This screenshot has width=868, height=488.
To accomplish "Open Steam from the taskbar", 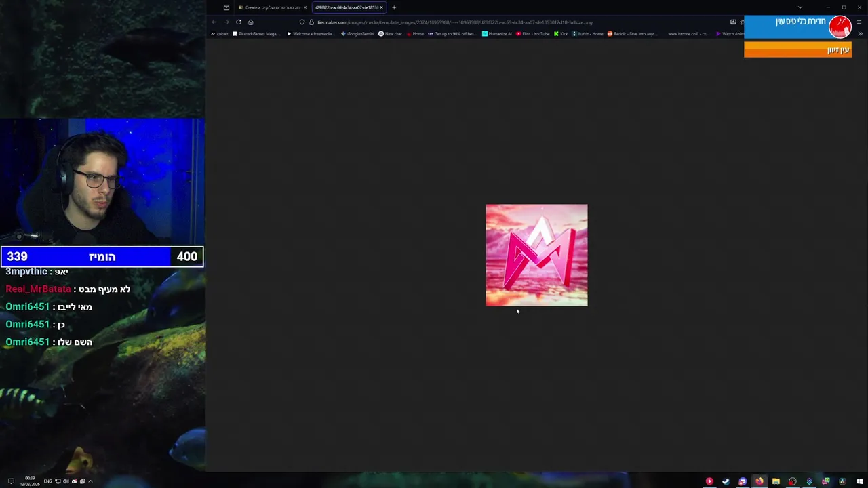I will 726,481.
